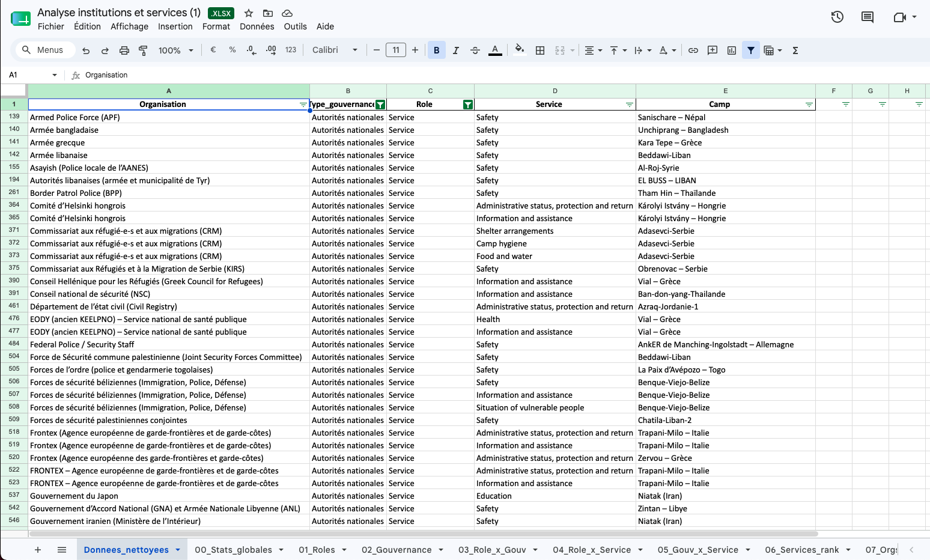Open the more number formats 123 button
This screenshot has height=560, width=930.
point(291,50)
